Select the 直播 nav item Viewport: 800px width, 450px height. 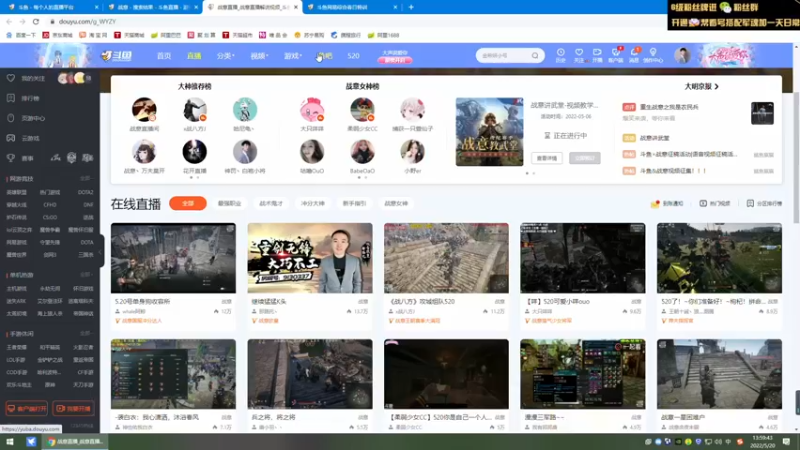pyautogui.click(x=194, y=56)
